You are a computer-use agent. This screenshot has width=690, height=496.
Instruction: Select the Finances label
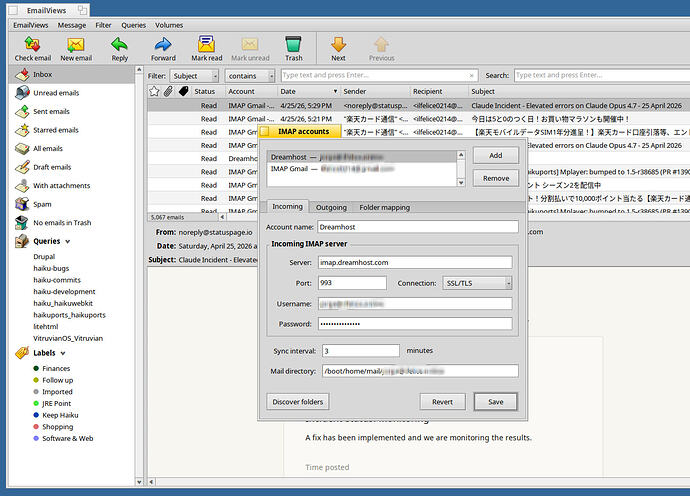(x=56, y=368)
